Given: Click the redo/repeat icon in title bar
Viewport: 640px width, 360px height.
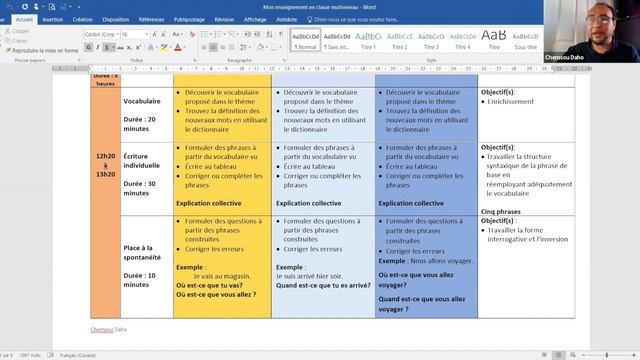Looking at the screenshot, I should click(x=25, y=7).
